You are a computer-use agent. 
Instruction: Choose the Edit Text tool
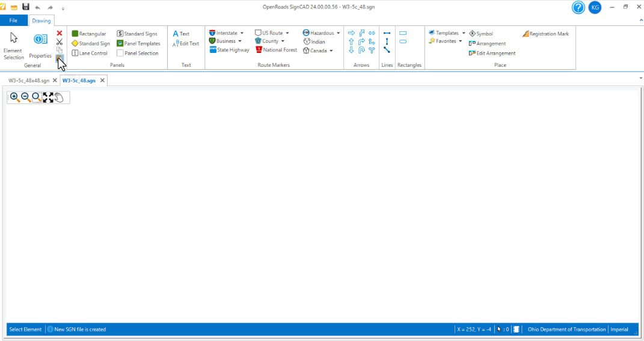186,43
